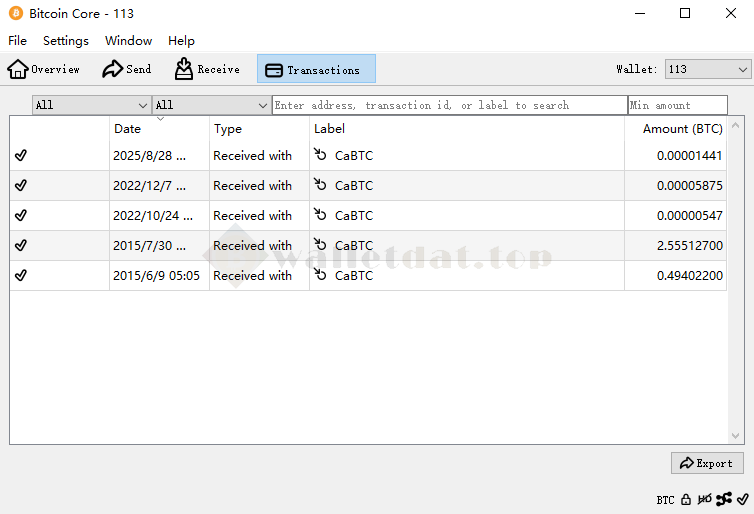Open the Settings menu
Image resolution: width=754 pixels, height=514 pixels.
(66, 41)
